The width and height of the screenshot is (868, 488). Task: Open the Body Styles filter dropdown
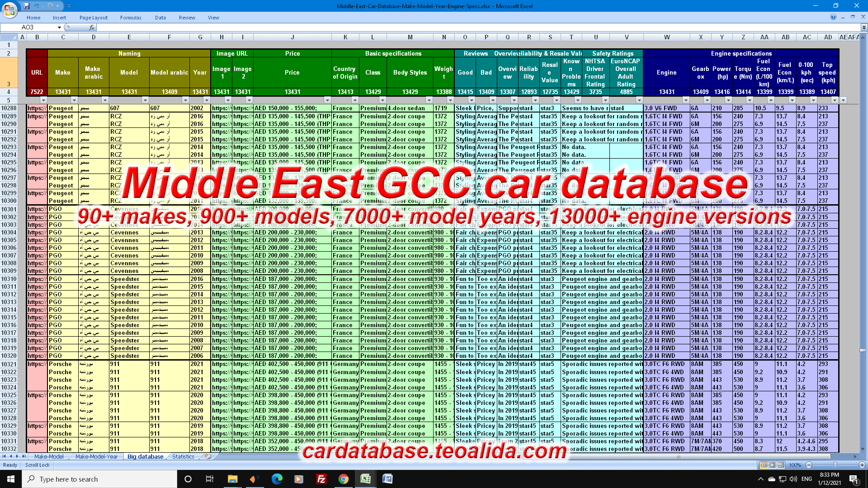click(x=429, y=100)
